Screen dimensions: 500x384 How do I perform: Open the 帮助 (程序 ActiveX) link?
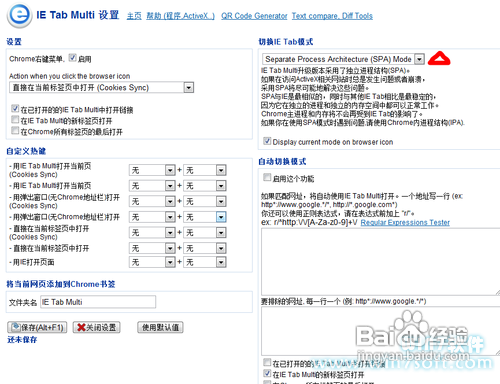(x=180, y=16)
